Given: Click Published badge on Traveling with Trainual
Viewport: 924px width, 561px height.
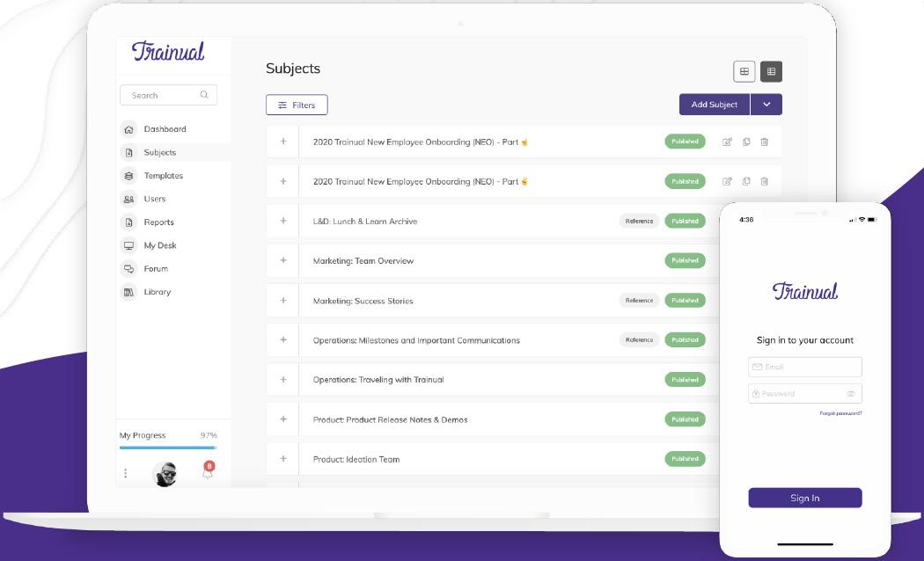Looking at the screenshot, I should (685, 380).
